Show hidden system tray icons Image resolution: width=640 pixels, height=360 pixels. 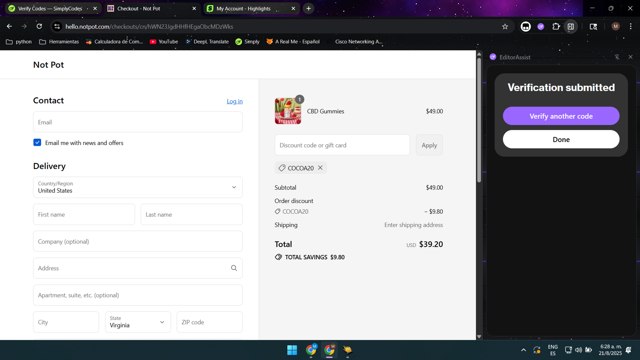point(523,350)
